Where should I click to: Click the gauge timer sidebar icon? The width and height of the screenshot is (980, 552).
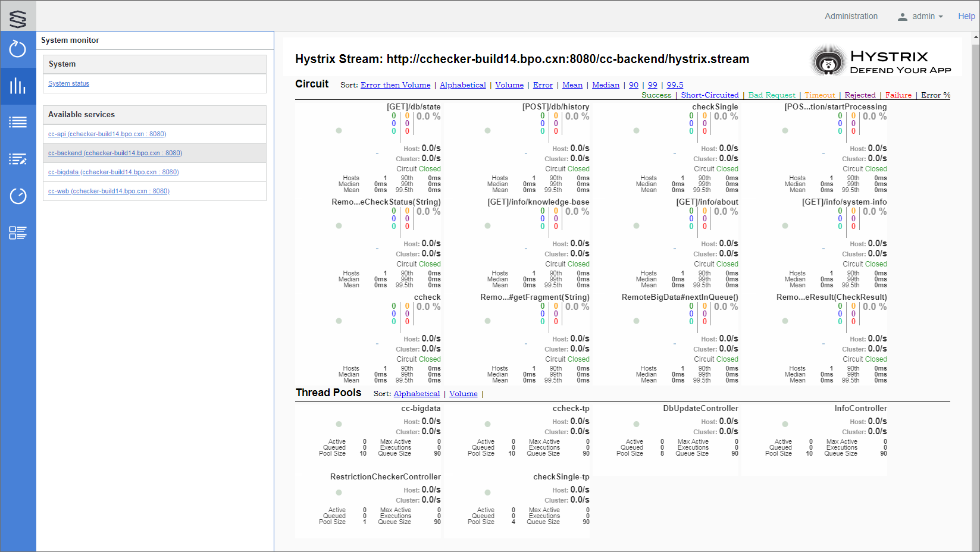tap(18, 196)
